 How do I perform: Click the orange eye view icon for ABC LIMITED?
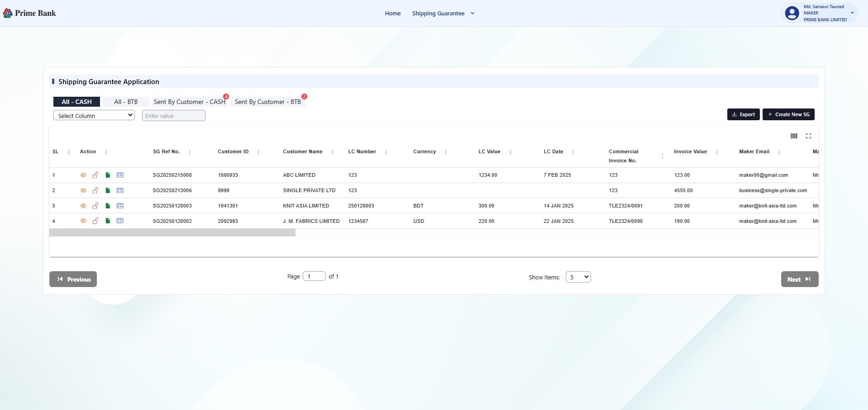(83, 175)
